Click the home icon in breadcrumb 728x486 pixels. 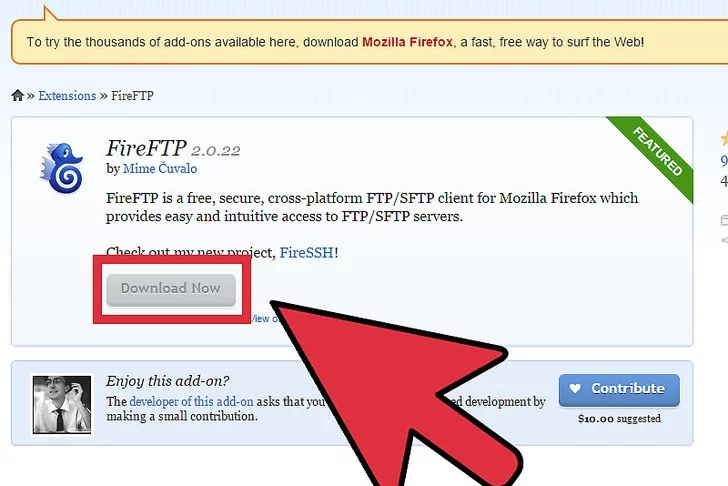point(18,96)
